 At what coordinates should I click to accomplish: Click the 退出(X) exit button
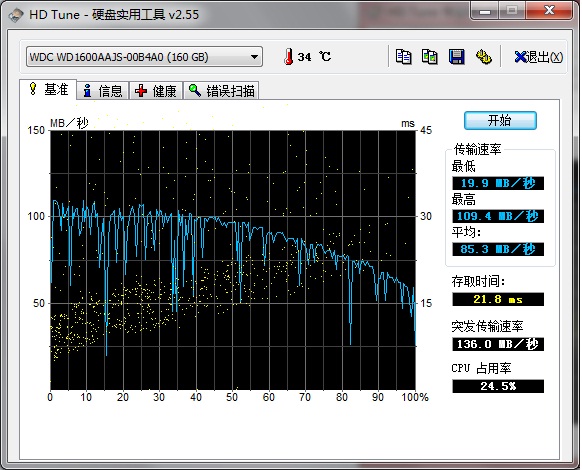click(539, 57)
